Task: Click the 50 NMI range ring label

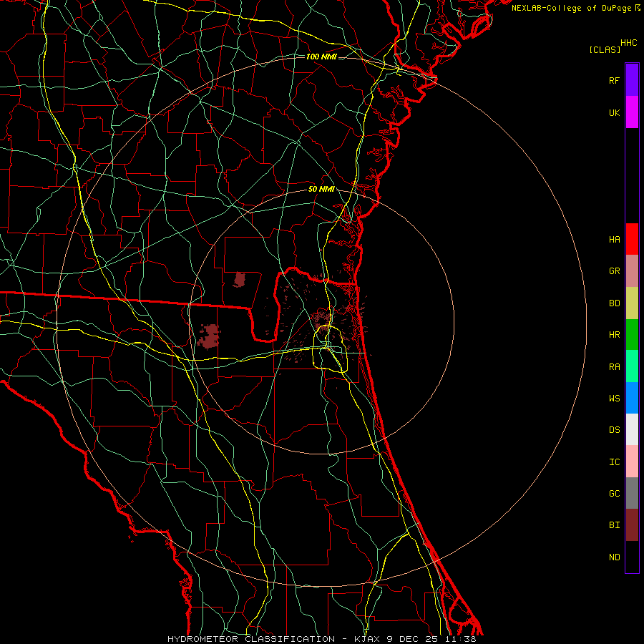Action: pyautogui.click(x=321, y=189)
